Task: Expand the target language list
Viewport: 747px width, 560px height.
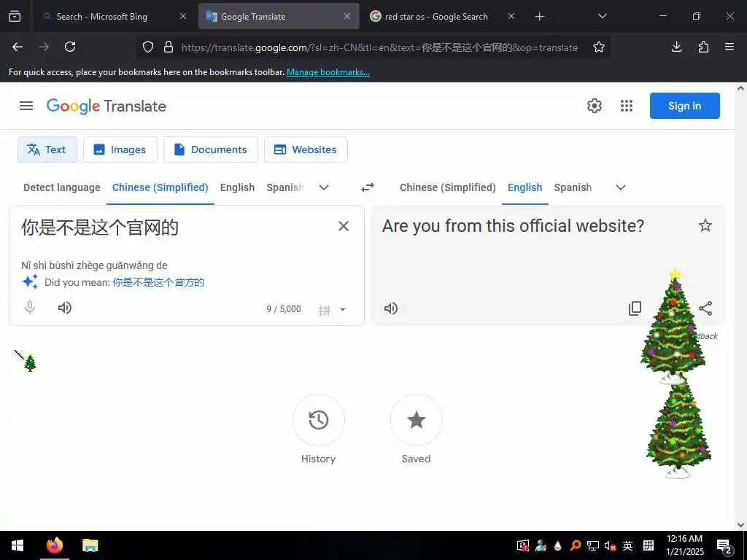Action: click(x=621, y=187)
